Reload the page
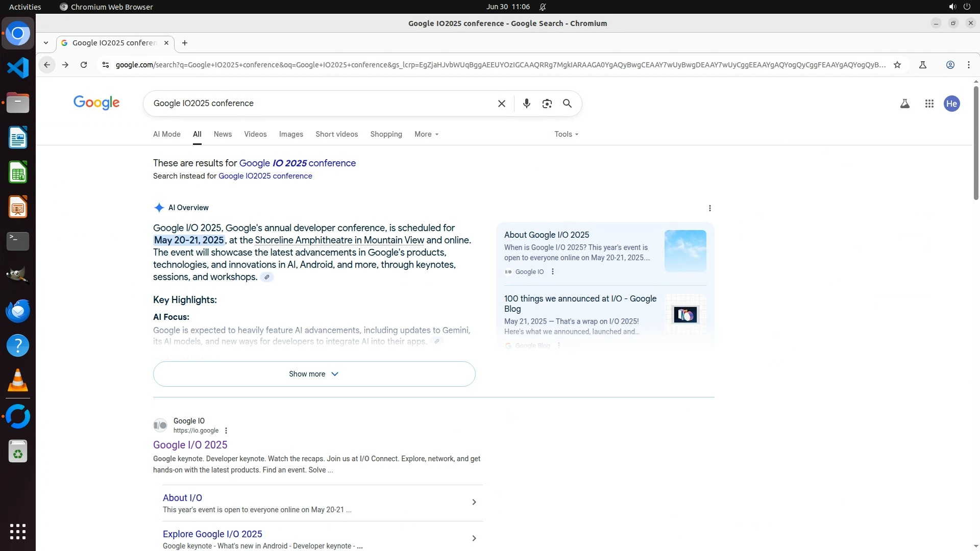This screenshot has height=551, width=980. pyautogui.click(x=84, y=65)
